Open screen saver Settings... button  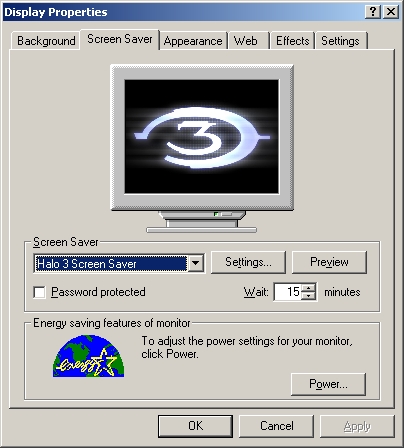click(x=248, y=262)
